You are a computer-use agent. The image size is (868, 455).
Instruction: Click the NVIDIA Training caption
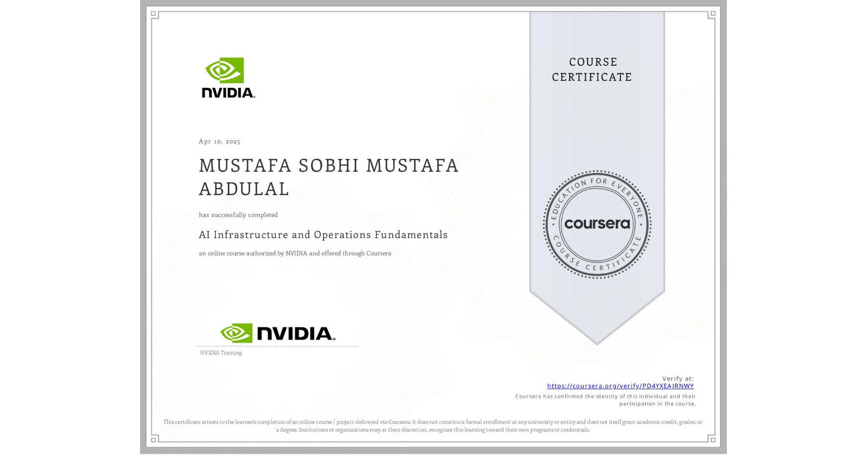click(x=221, y=353)
